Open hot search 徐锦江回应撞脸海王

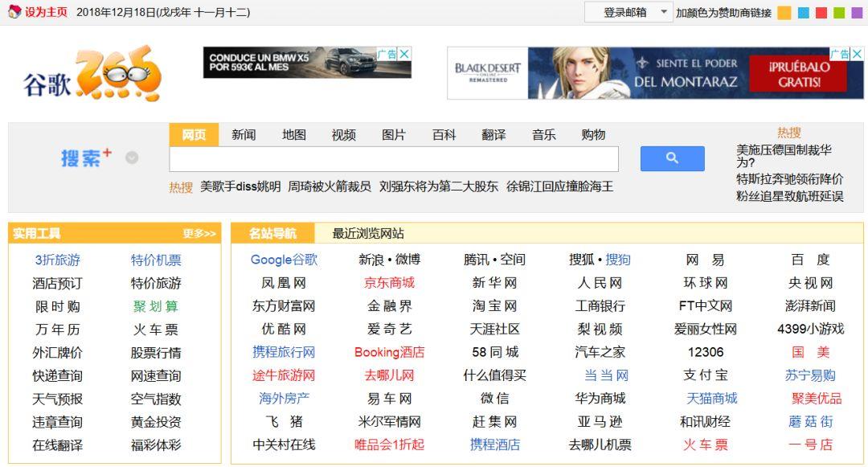[x=559, y=186]
